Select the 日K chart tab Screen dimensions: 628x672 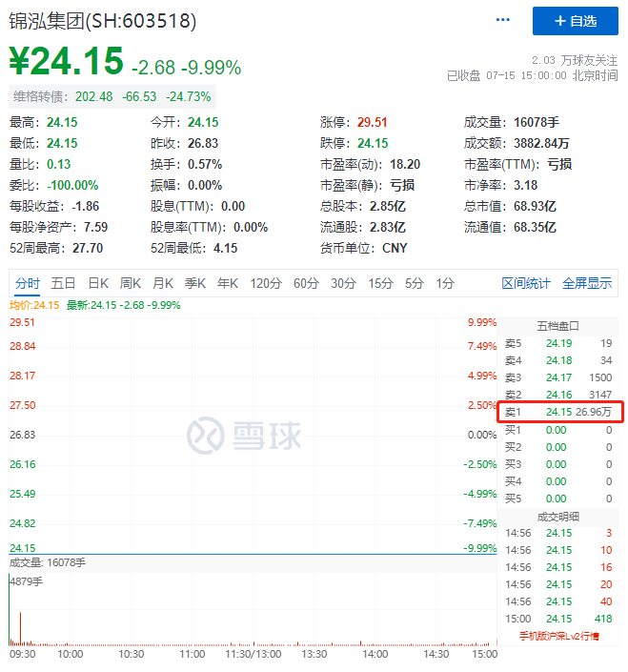pyautogui.click(x=98, y=283)
